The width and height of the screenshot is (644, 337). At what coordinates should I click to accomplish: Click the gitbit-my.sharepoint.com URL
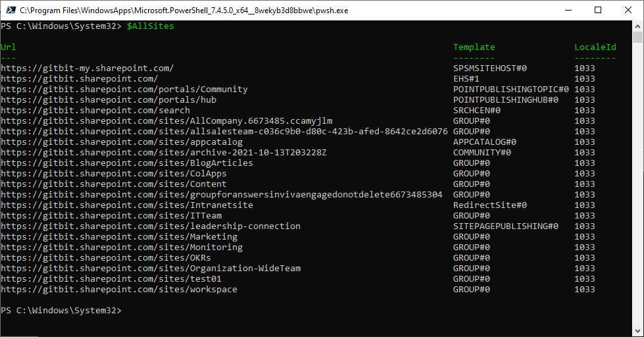click(87, 68)
